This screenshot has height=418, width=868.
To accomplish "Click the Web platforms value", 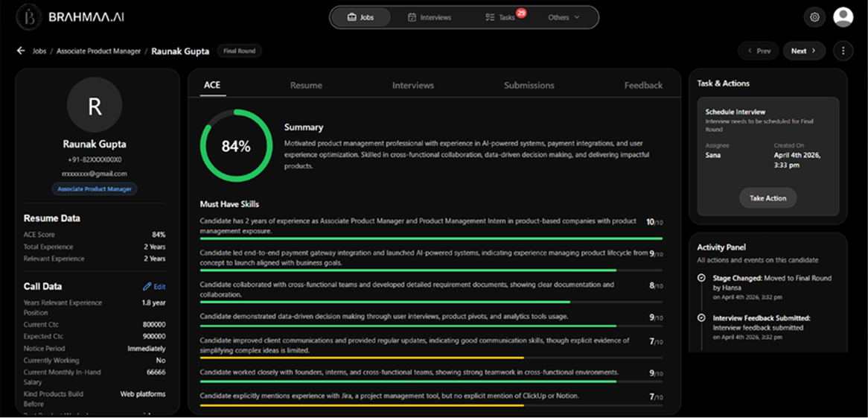I will tap(143, 394).
